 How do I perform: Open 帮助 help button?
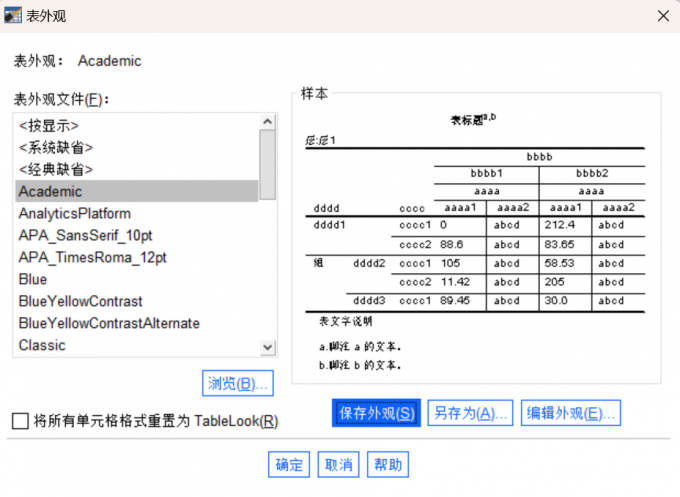click(x=388, y=464)
